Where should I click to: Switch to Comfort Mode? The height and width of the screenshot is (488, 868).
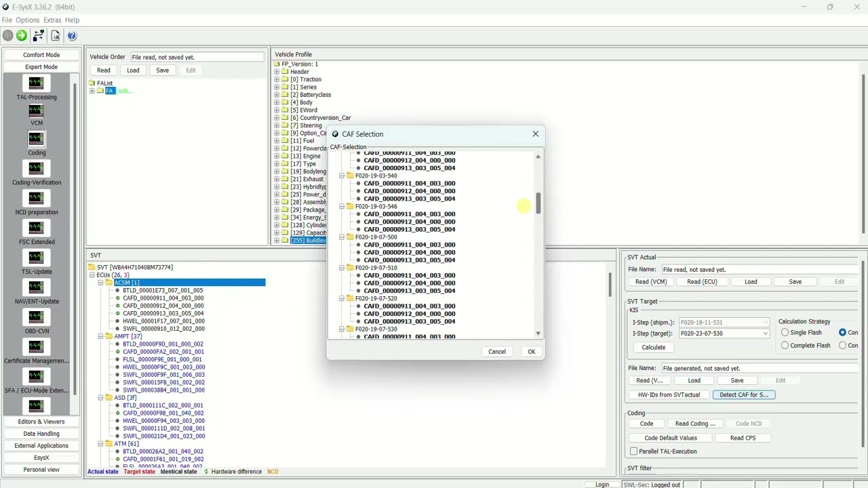click(x=41, y=55)
